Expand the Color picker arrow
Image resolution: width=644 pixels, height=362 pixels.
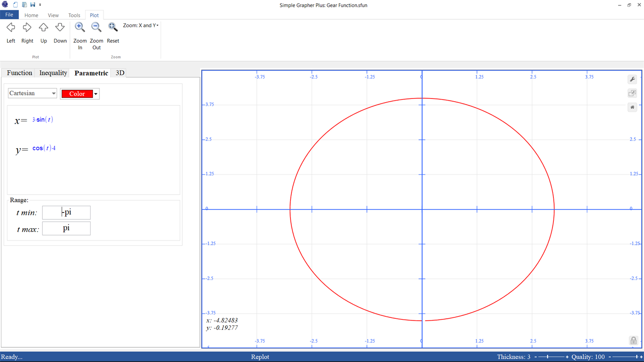(x=96, y=94)
